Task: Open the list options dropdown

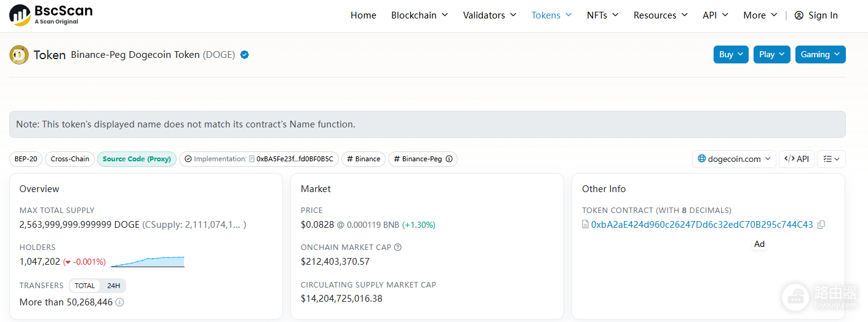Action: coord(831,159)
